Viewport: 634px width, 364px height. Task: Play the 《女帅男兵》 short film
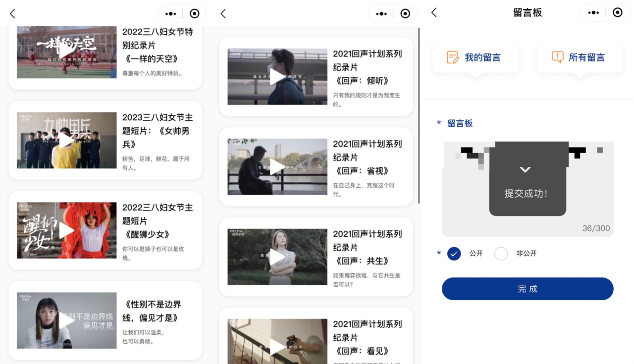[66, 140]
